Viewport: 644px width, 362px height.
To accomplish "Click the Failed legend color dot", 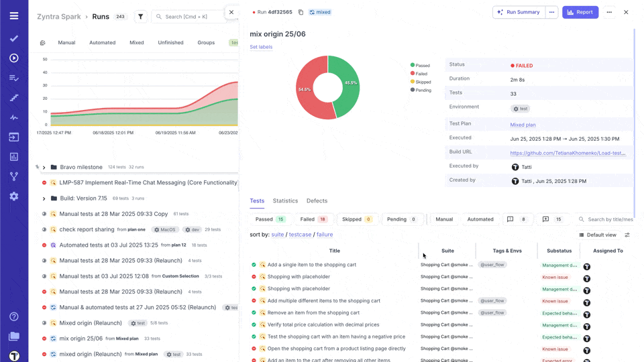I will [x=413, y=74].
